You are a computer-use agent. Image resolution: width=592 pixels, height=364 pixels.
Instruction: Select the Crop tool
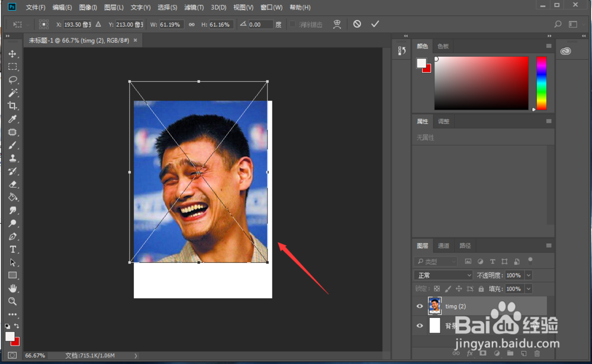(x=12, y=106)
